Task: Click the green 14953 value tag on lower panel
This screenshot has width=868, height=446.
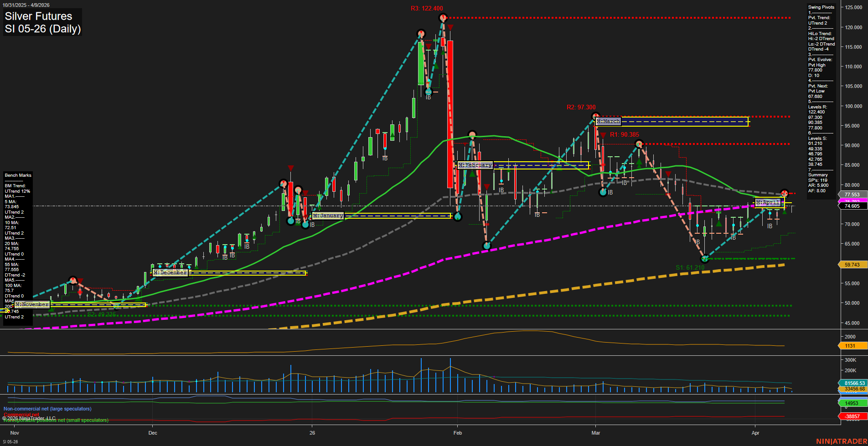Action: tap(851, 403)
